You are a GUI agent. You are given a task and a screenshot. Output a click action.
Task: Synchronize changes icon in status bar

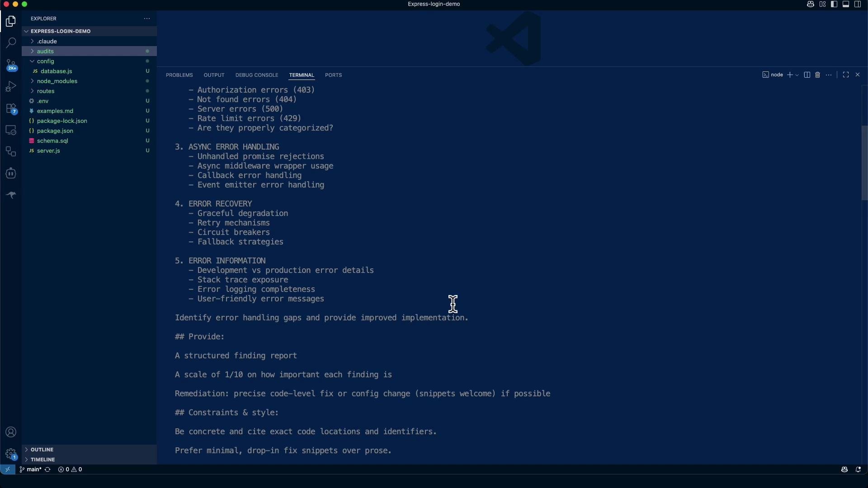[47, 469]
